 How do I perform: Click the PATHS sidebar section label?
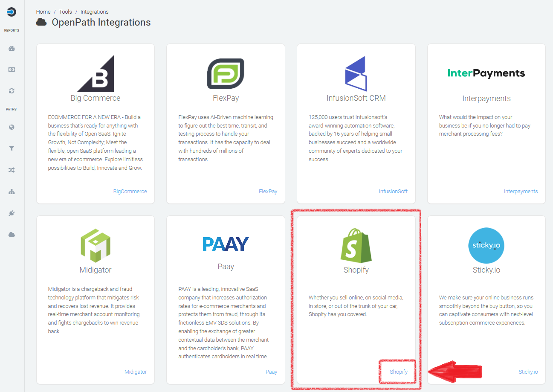[x=11, y=110]
